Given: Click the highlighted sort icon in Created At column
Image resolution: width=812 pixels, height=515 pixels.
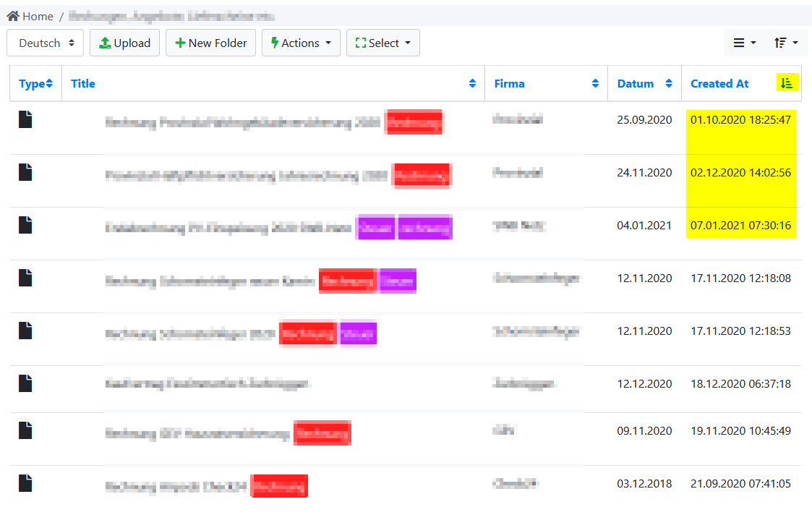Looking at the screenshot, I should [787, 82].
